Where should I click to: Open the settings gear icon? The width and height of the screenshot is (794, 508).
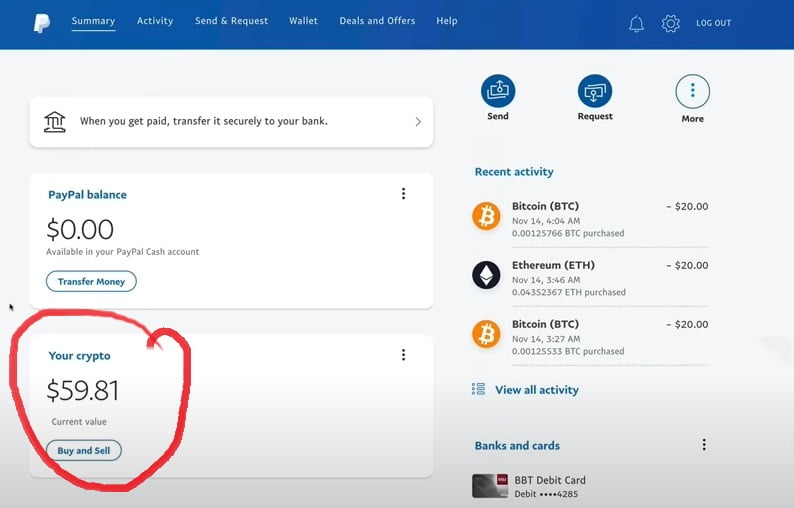[x=670, y=23]
